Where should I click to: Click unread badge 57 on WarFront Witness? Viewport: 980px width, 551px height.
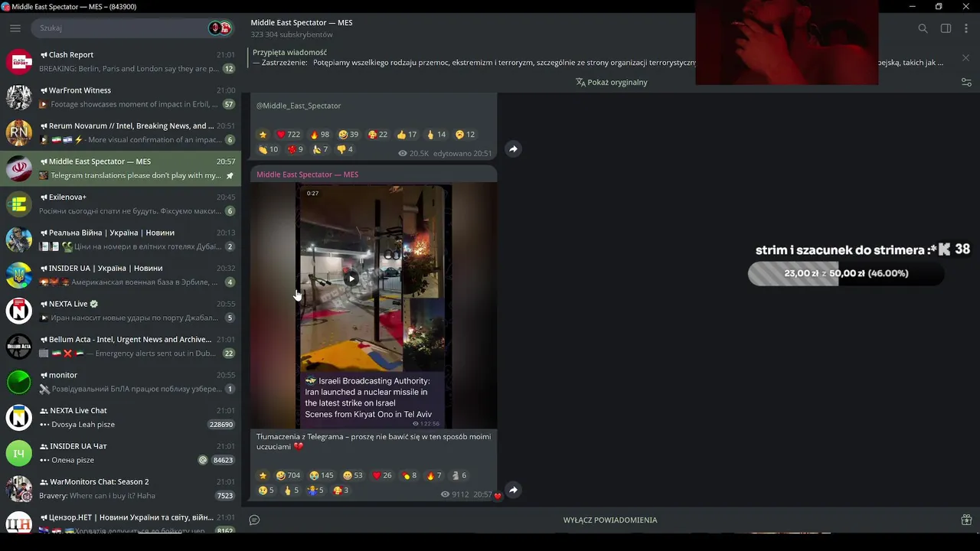pos(228,104)
